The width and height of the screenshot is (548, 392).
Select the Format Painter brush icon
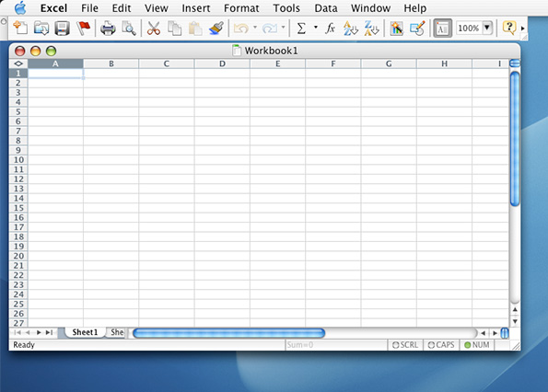click(x=216, y=29)
